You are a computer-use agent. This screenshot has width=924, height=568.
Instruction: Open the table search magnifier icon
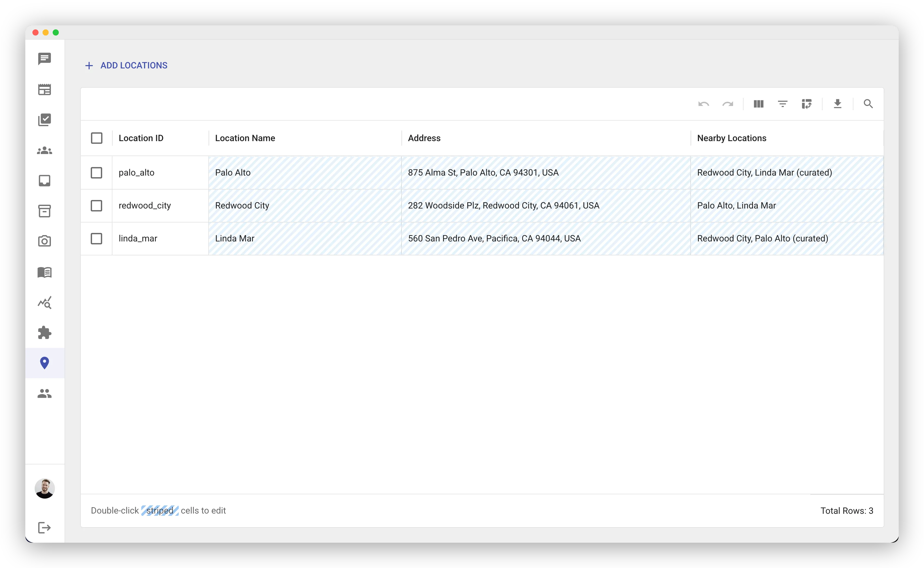(868, 104)
